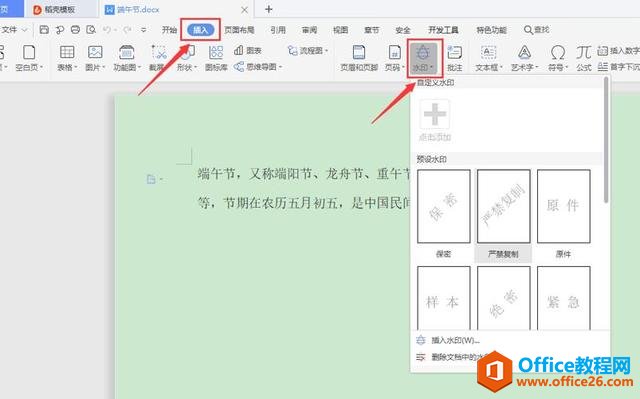Open the 章节 Section tab

pyautogui.click(x=371, y=30)
